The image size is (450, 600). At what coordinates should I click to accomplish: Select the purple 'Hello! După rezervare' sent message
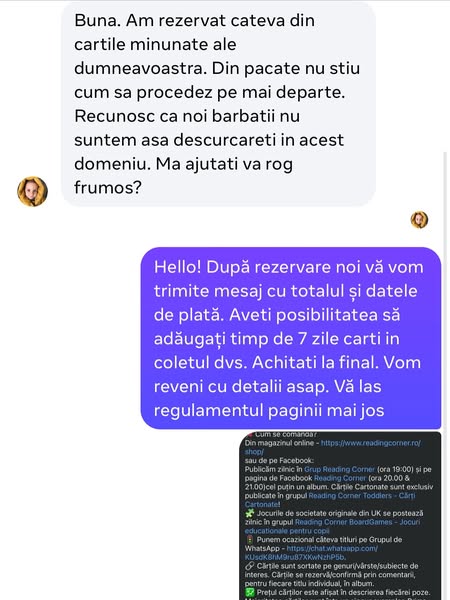(x=291, y=338)
